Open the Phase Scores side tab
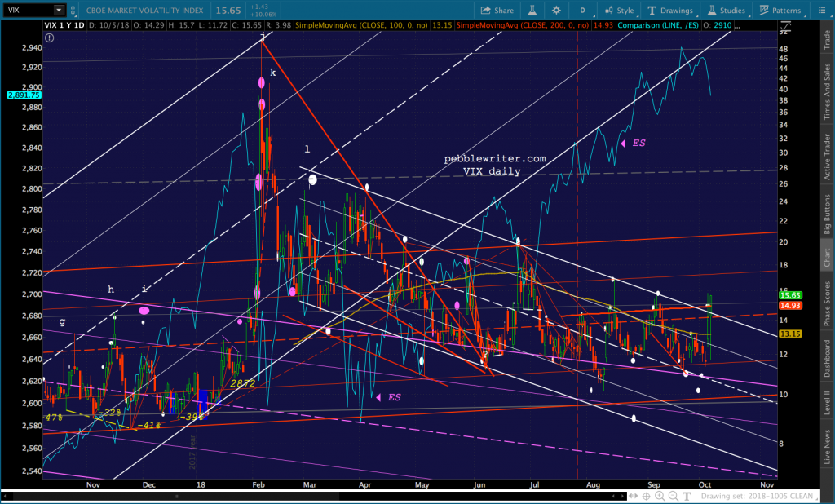This screenshot has height=504, width=835. (x=827, y=303)
